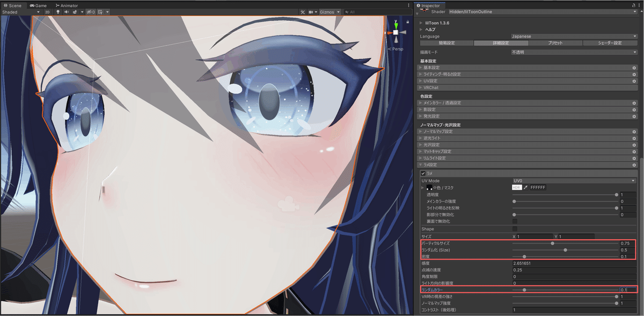Select the Inspector tab
This screenshot has width=644, height=316.
tap(429, 5)
